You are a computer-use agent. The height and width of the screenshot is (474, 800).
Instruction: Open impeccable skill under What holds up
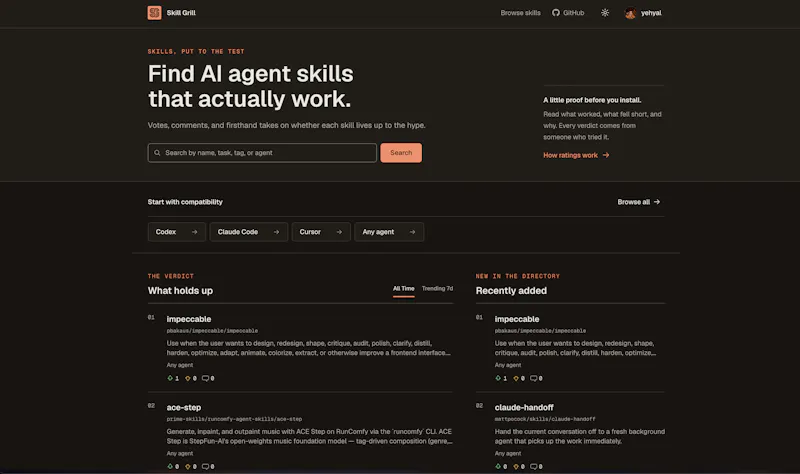189,319
